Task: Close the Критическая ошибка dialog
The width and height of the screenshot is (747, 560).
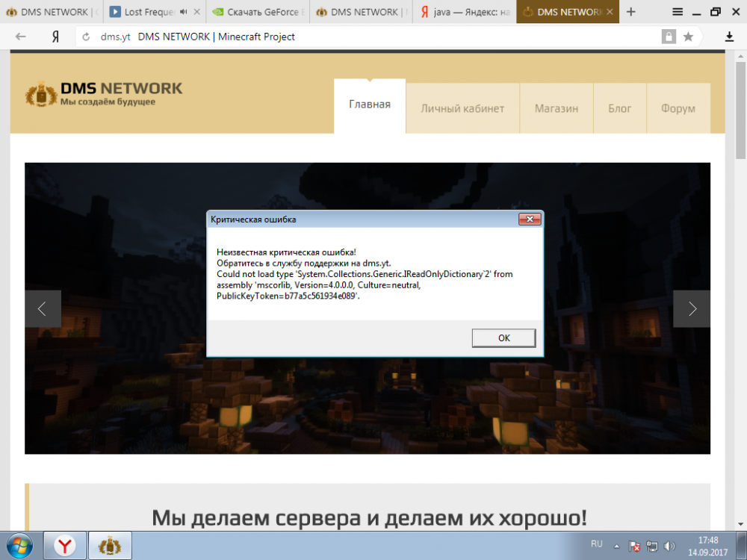Action: click(x=530, y=219)
